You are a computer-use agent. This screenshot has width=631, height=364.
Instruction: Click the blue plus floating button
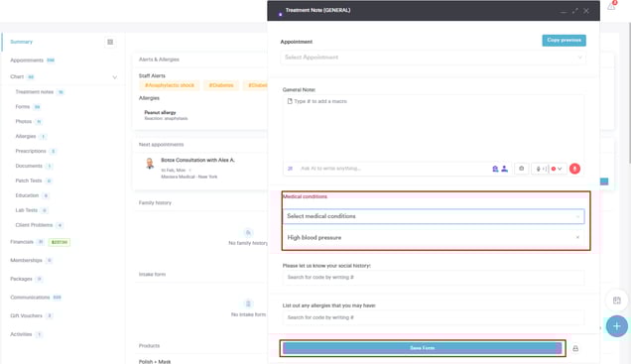point(616,326)
